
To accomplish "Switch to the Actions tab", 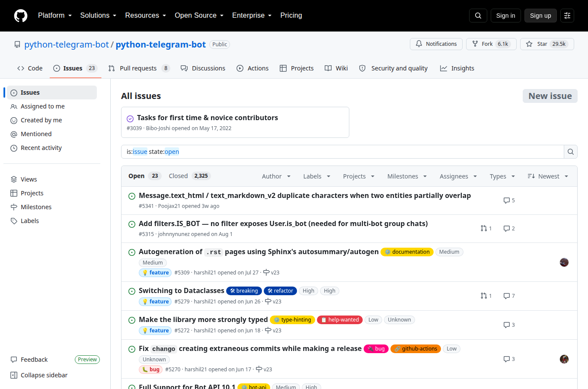I will [253, 68].
